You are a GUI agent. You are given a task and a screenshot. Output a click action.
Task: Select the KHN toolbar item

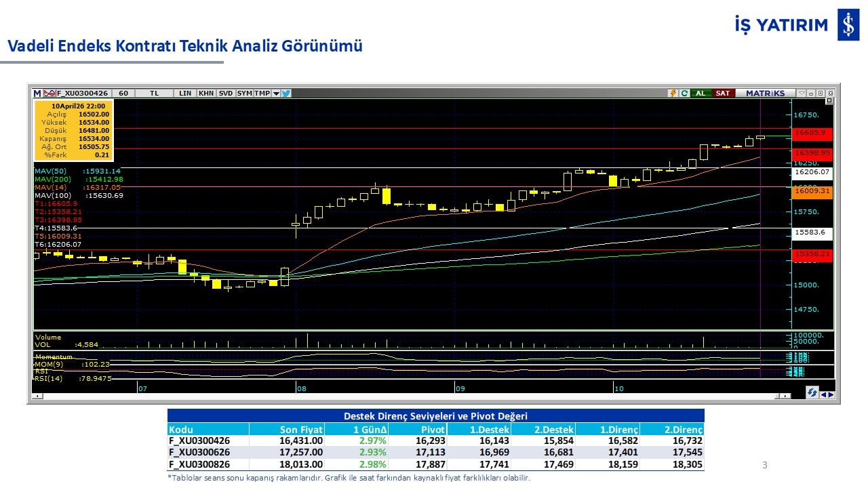coord(206,94)
